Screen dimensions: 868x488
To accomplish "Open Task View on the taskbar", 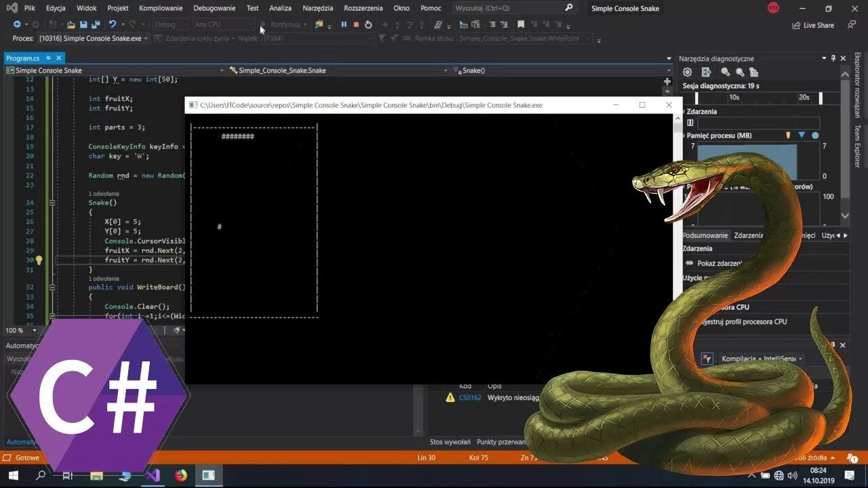I will click(x=68, y=476).
